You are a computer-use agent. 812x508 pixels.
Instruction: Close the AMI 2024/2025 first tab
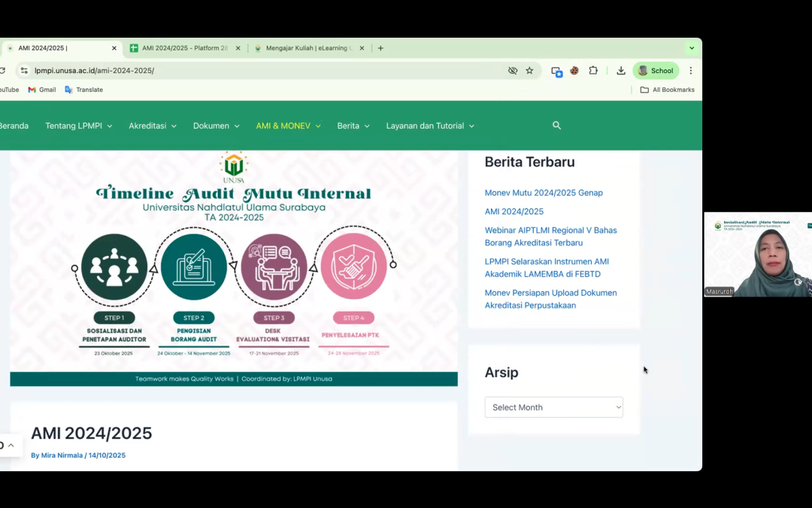(x=114, y=48)
